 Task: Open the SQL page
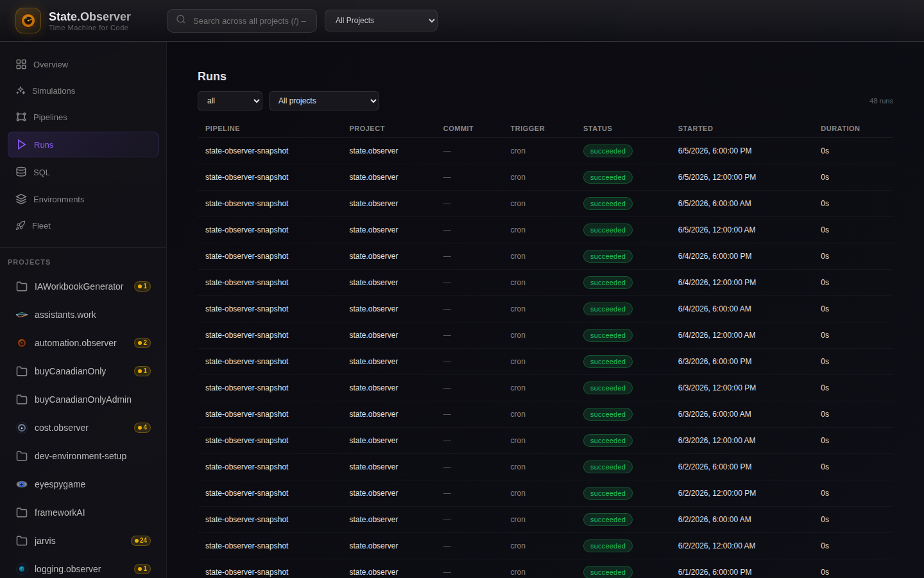click(83, 172)
